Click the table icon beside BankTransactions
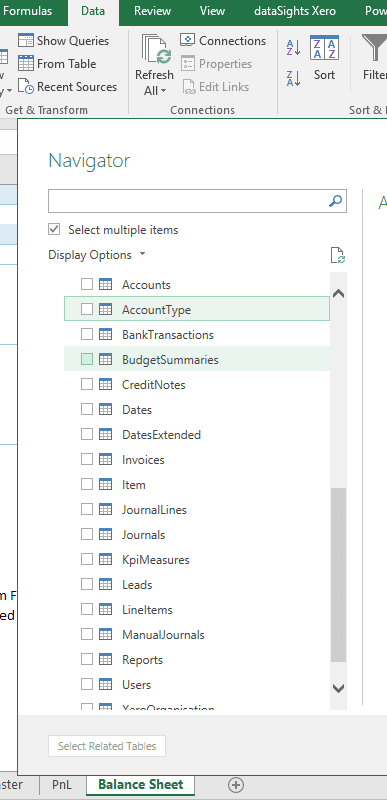Image resolution: width=387 pixels, height=800 pixels. (106, 335)
